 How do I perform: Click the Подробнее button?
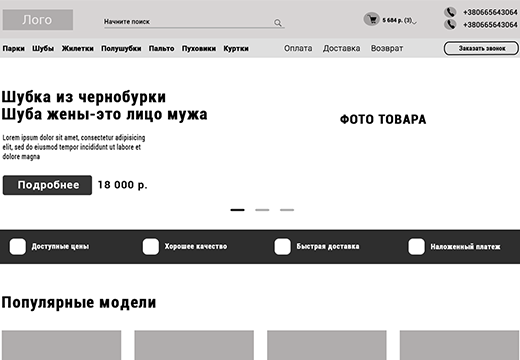point(47,185)
